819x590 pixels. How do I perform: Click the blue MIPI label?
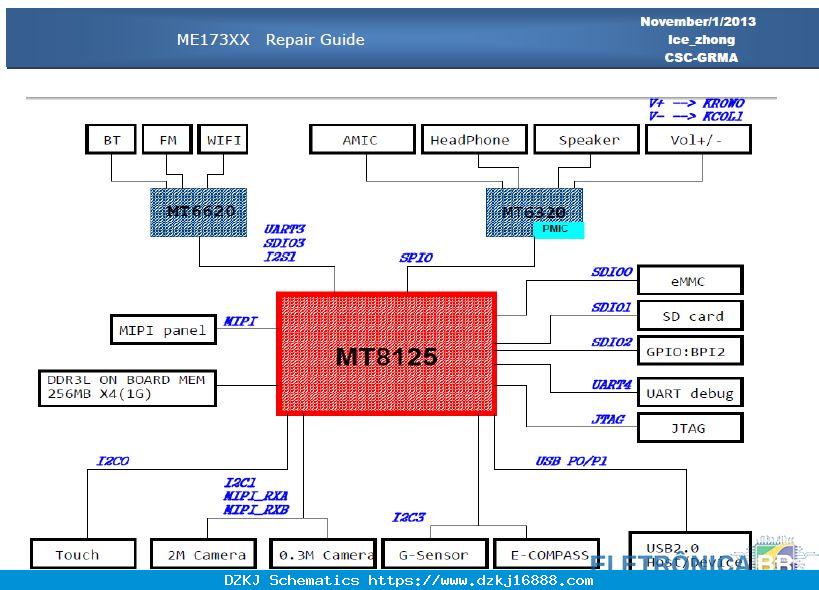tap(240, 321)
